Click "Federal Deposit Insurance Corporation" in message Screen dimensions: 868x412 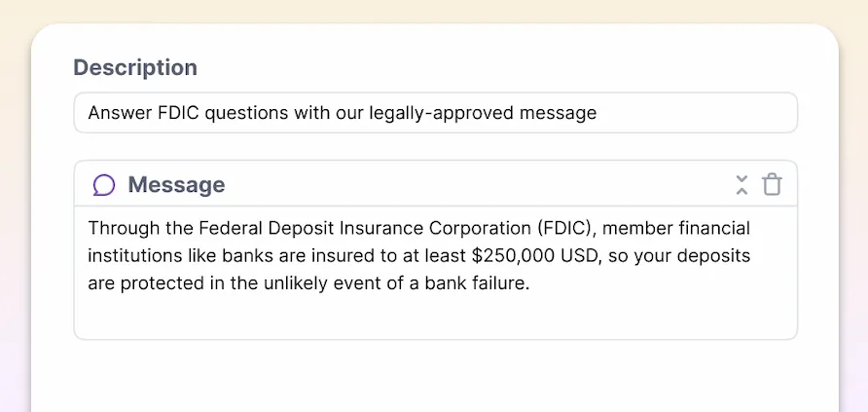pyautogui.click(x=364, y=228)
